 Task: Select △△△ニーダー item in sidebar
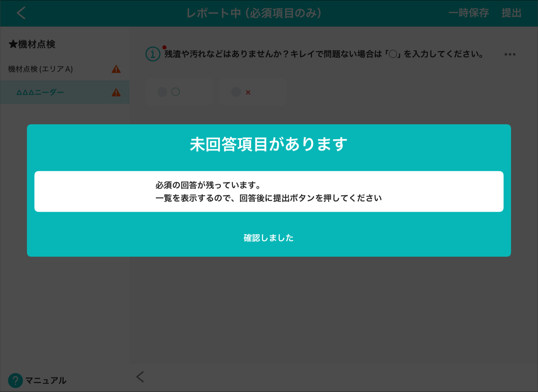tap(40, 92)
